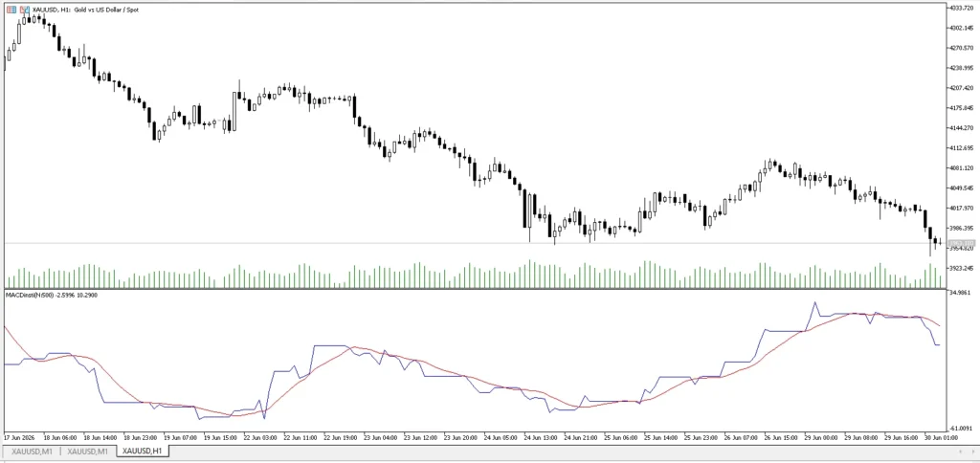Open the second XAUUSD,M1 chart tab
This screenshot has height=463, width=980.
tap(88, 451)
